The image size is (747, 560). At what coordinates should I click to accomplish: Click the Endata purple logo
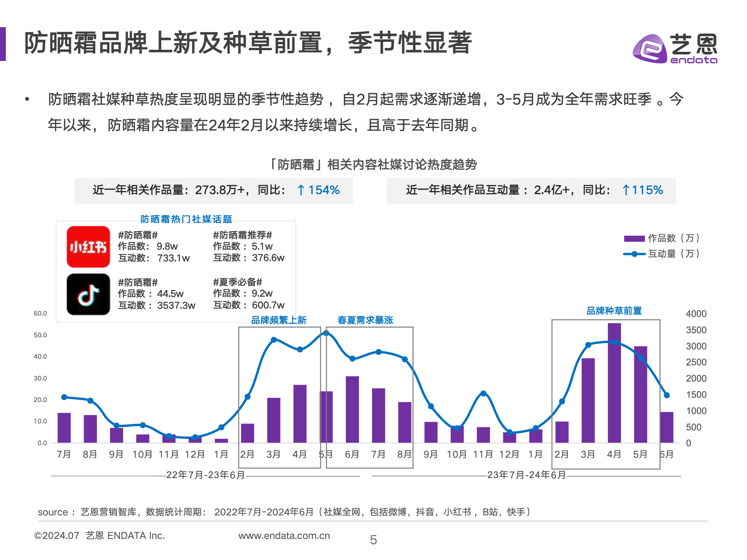coord(649,49)
